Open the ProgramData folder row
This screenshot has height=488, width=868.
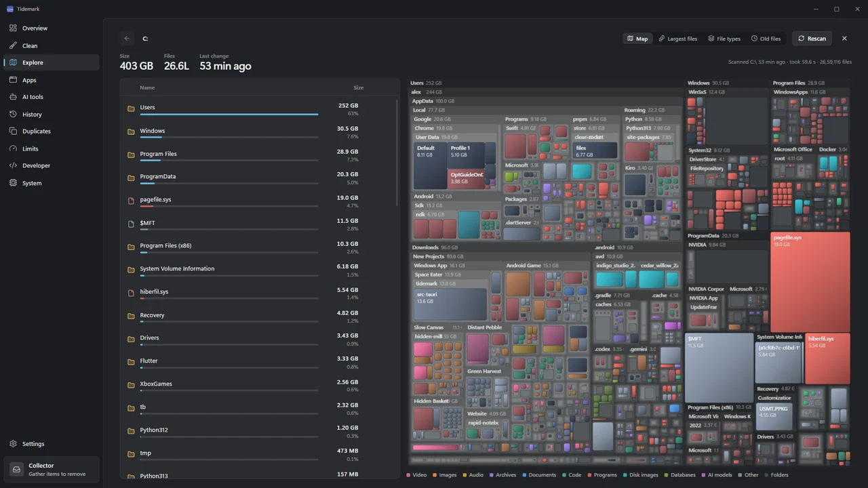coord(258,178)
